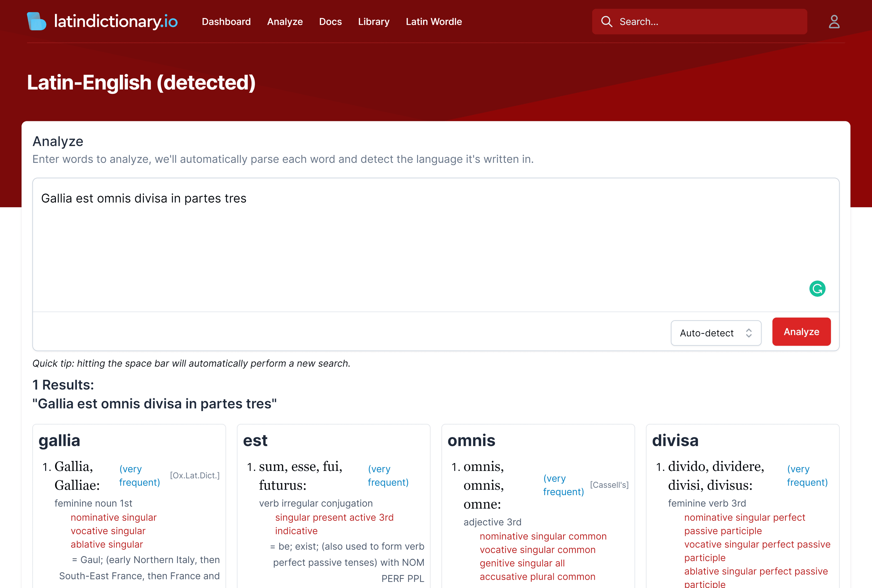Open the Analyze navigation link
The height and width of the screenshot is (588, 872).
285,22
